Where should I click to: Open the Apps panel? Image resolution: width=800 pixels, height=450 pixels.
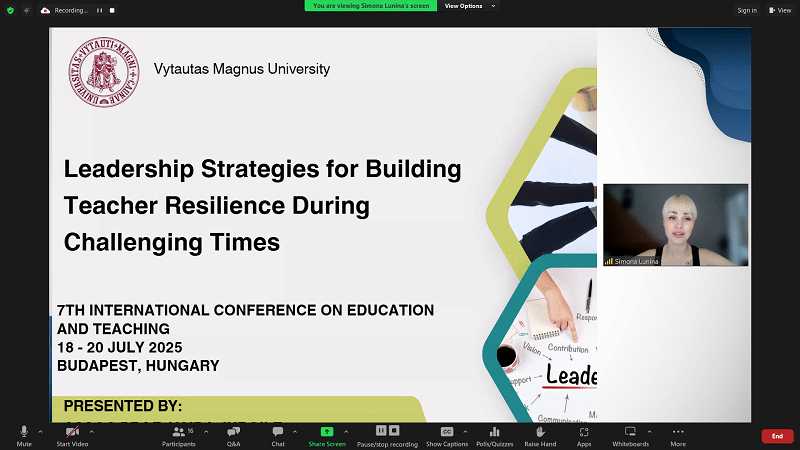(584, 433)
